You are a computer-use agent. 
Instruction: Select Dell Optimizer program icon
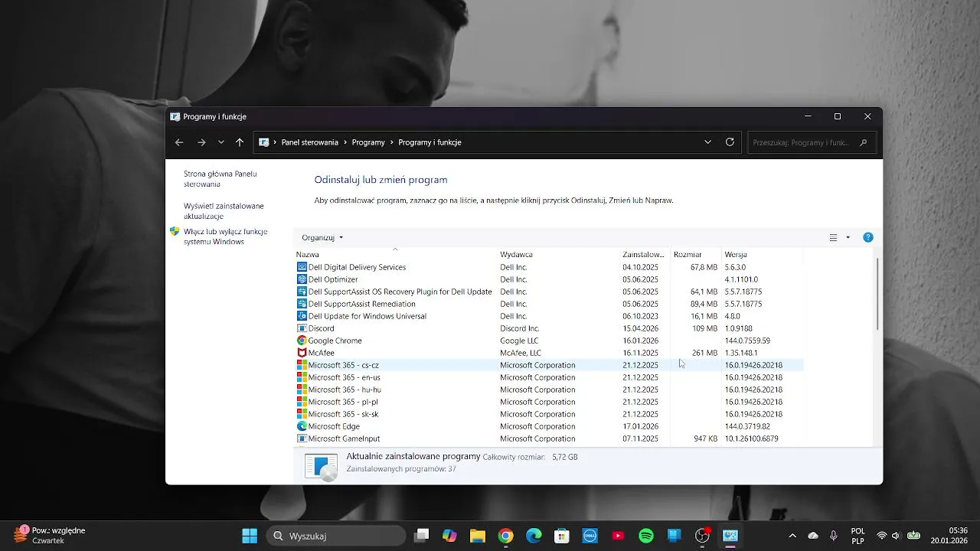coord(302,279)
